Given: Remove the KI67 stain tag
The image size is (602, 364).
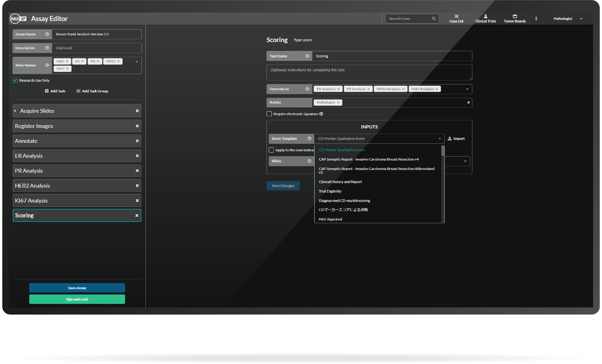Looking at the screenshot, I should [67, 69].
